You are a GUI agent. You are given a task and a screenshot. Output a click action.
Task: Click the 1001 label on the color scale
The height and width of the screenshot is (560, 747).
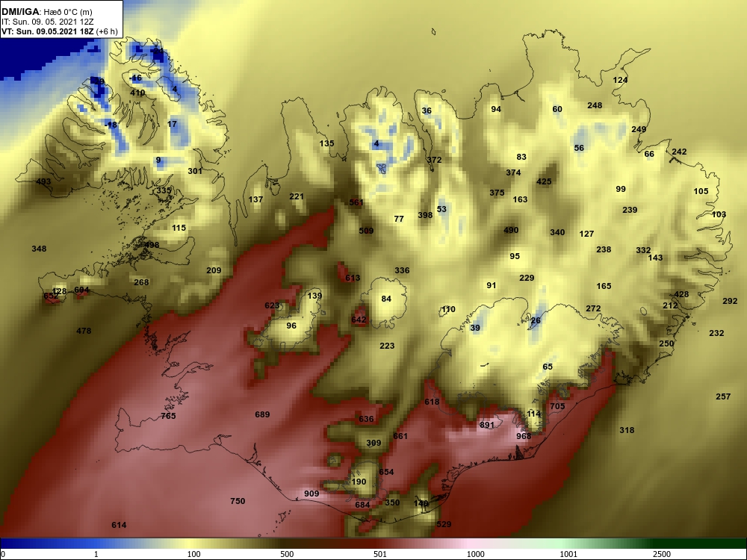click(x=568, y=554)
